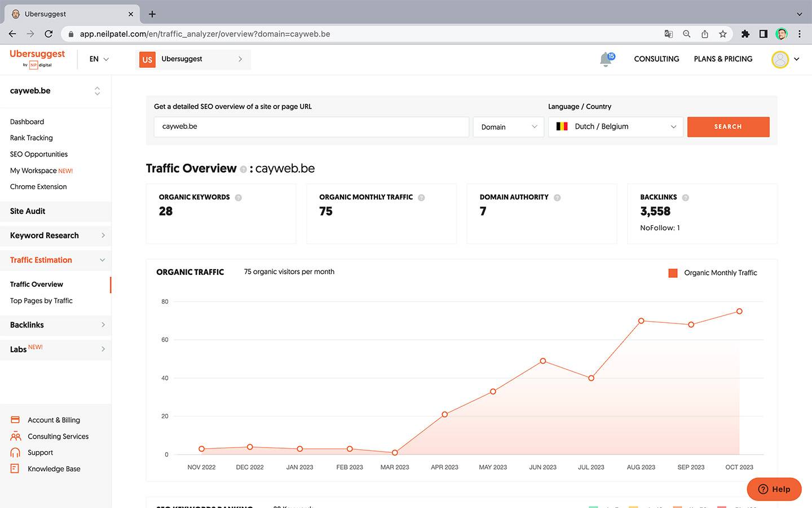The image size is (812, 508).
Task: Click the site info lock icon
Action: [x=70, y=34]
